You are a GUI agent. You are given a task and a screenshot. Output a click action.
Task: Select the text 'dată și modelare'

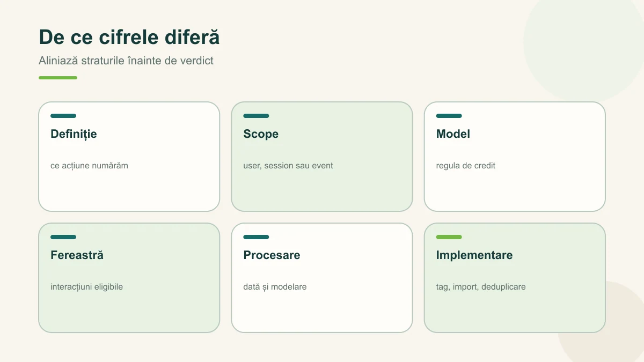coord(275,287)
